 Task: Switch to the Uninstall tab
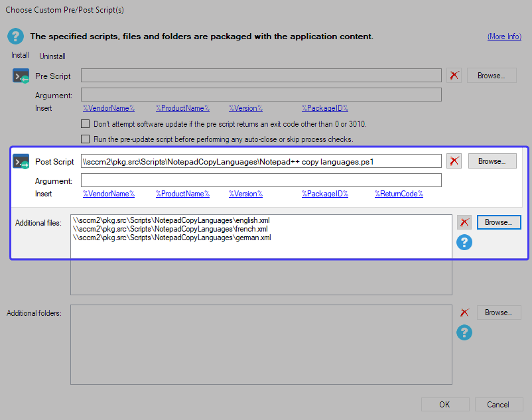pos(52,56)
